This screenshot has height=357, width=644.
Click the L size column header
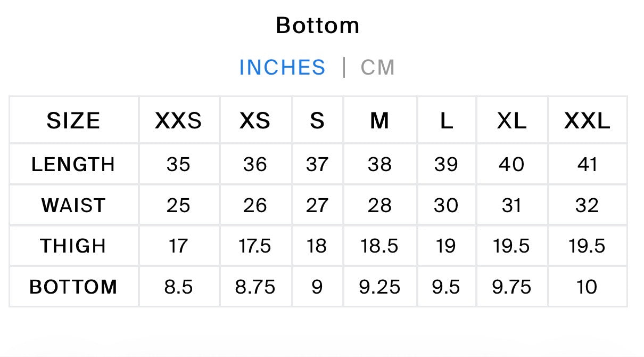tap(446, 121)
